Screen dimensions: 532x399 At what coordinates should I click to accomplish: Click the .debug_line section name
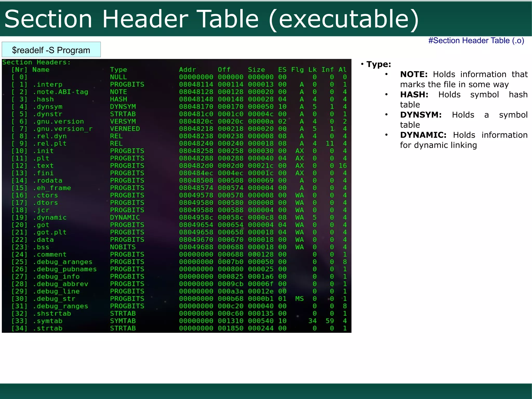point(56,291)
